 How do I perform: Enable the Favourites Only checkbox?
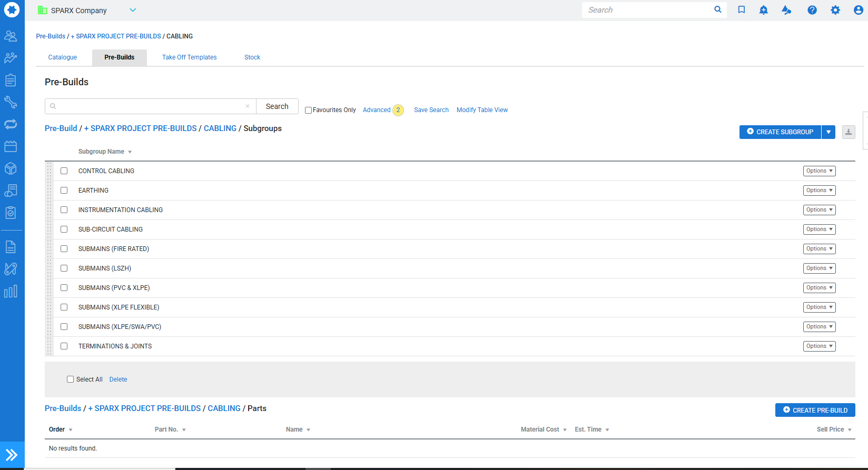click(x=309, y=110)
